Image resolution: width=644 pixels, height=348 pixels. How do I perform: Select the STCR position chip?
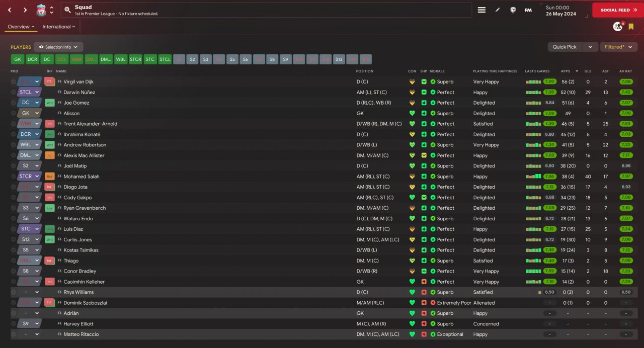135,59
